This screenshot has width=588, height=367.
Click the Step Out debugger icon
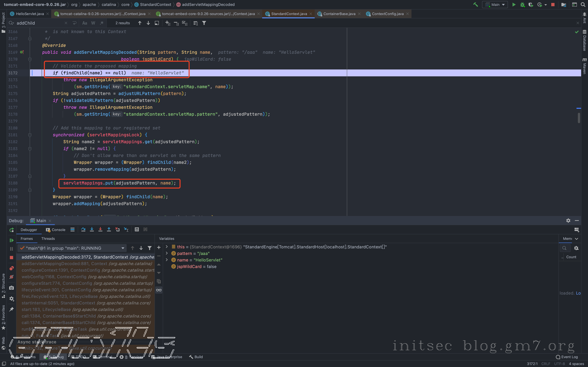(109, 229)
